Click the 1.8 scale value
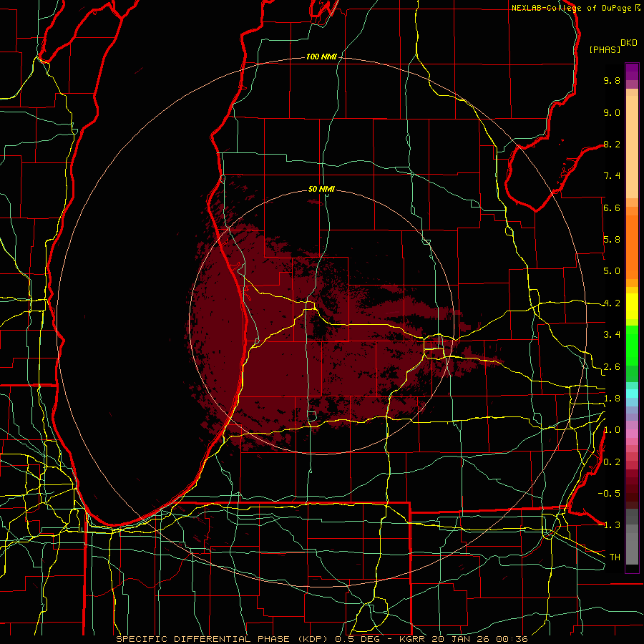Screen dimensions: 644x644 click(612, 399)
